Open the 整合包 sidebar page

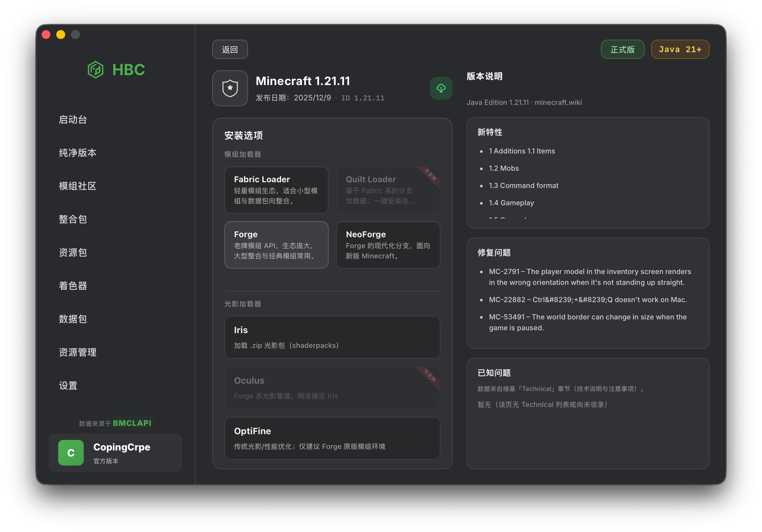tap(73, 219)
